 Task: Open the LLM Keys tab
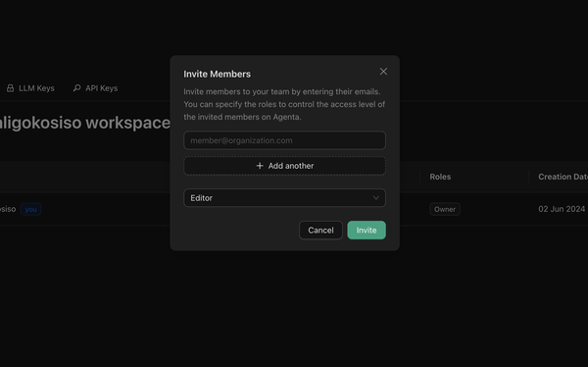coord(30,88)
